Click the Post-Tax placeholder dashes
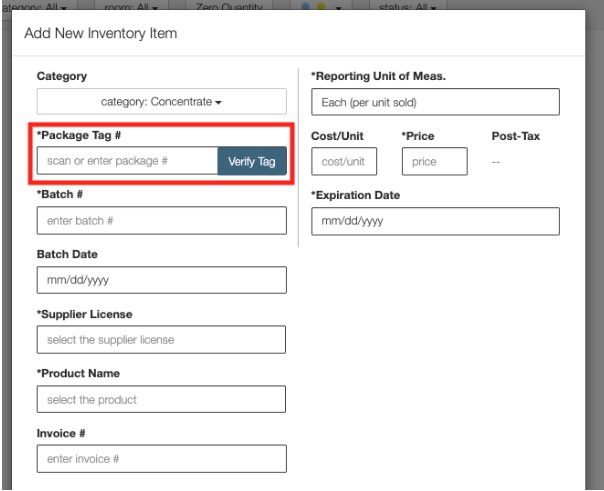Screen dimensions: 604x491 tap(496, 162)
